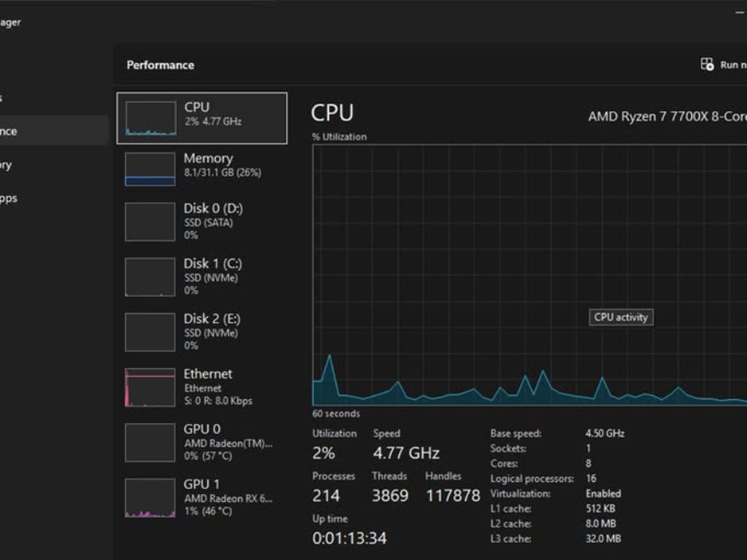Viewport: 747px width, 560px height.
Task: Click the Disk 2 (E:) mini graph
Action: point(150,332)
